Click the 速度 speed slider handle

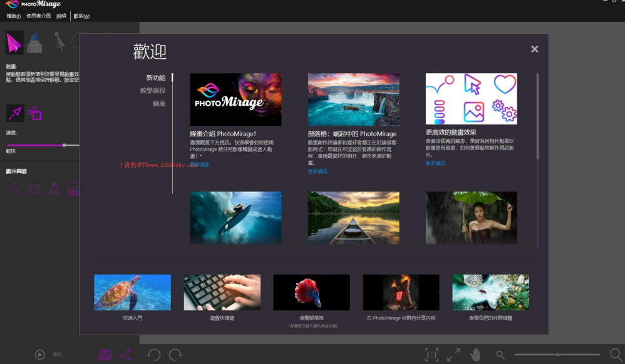[x=64, y=145]
